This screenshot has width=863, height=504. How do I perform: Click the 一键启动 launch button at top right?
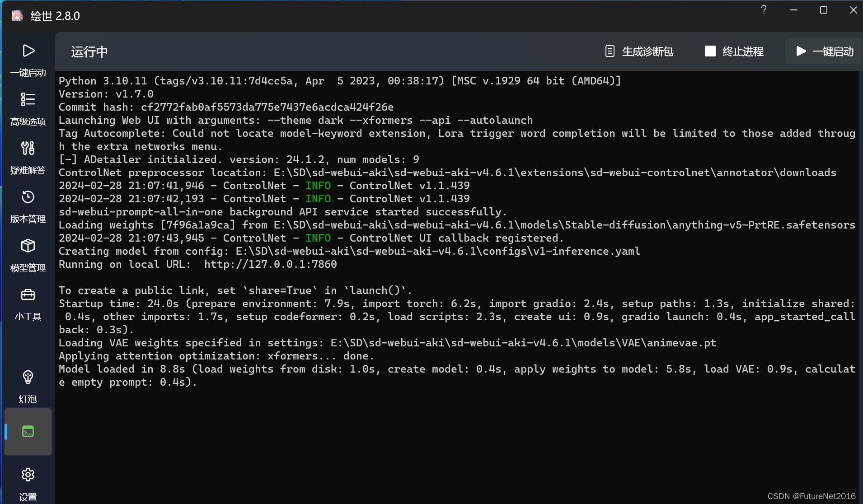pyautogui.click(x=825, y=51)
